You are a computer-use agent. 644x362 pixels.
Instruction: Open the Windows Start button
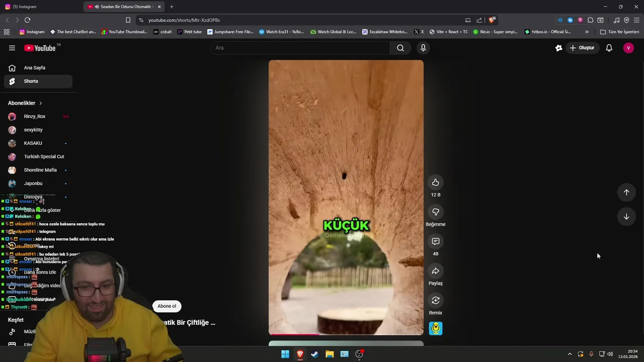pos(285,354)
